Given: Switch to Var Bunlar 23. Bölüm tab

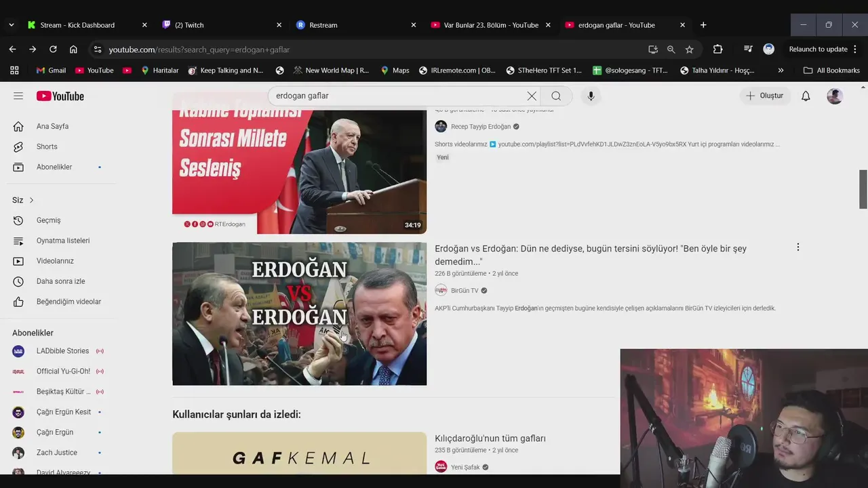Looking at the screenshot, I should (x=491, y=25).
